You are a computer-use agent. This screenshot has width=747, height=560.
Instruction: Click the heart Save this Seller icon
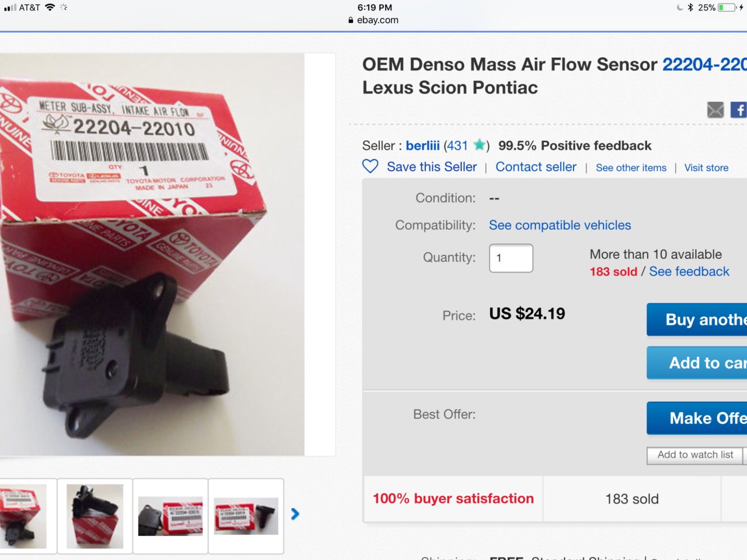(371, 167)
